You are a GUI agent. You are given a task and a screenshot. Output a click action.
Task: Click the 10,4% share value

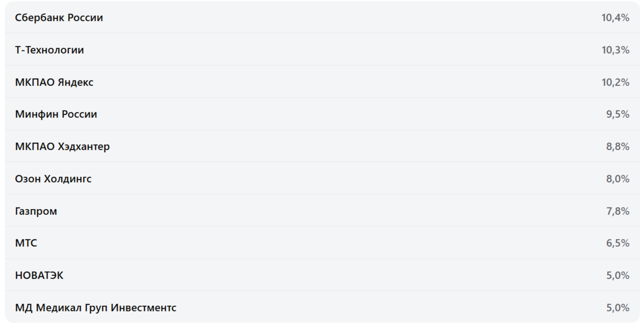point(615,18)
